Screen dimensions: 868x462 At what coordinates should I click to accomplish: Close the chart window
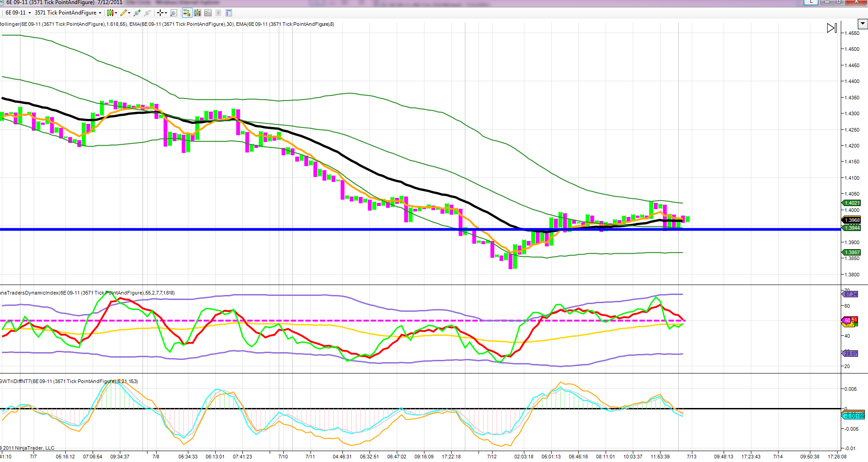[857, 2]
